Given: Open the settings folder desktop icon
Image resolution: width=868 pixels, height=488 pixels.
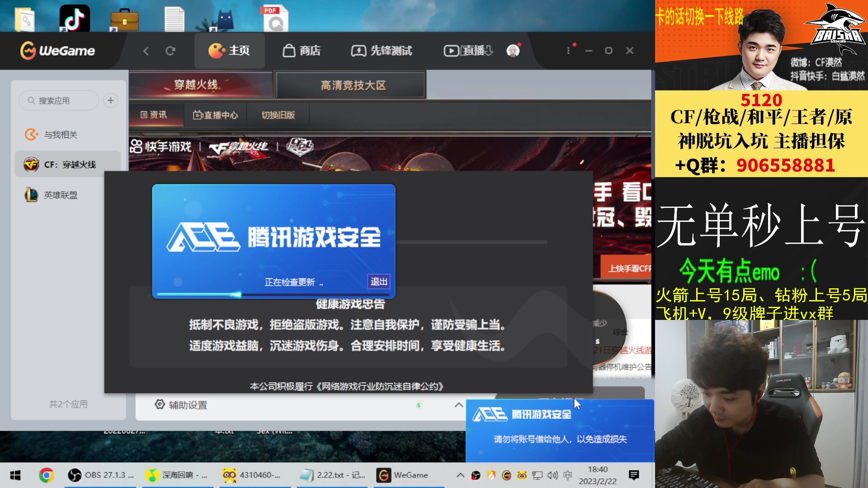Looking at the screenshot, I should coord(25,19).
